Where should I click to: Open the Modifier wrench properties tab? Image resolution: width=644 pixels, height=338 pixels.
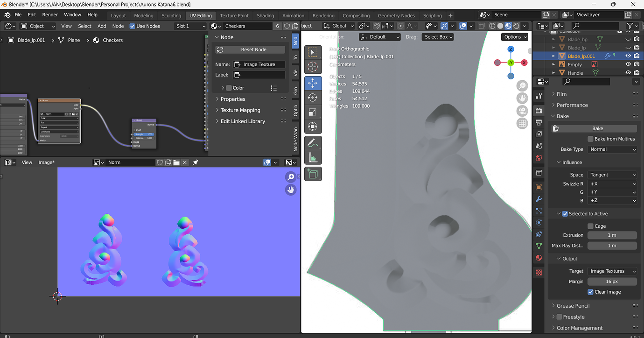pos(539,199)
